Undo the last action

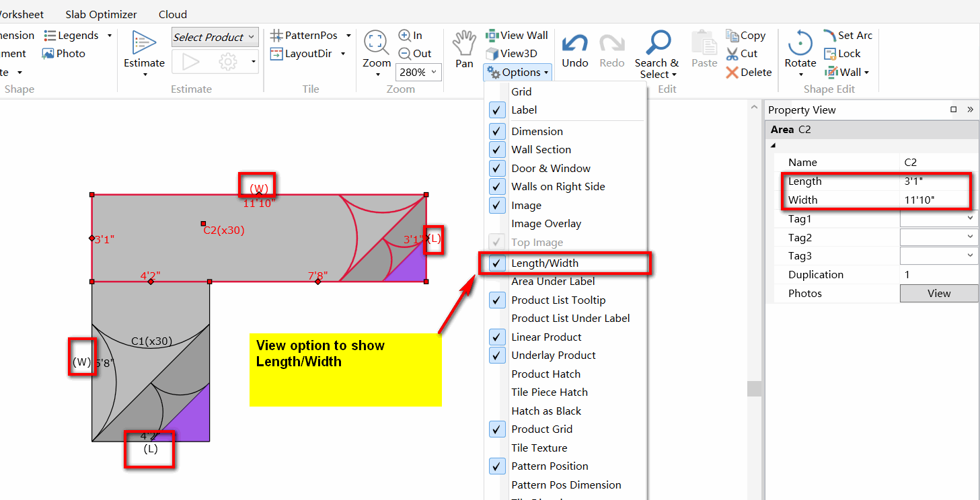[575, 50]
